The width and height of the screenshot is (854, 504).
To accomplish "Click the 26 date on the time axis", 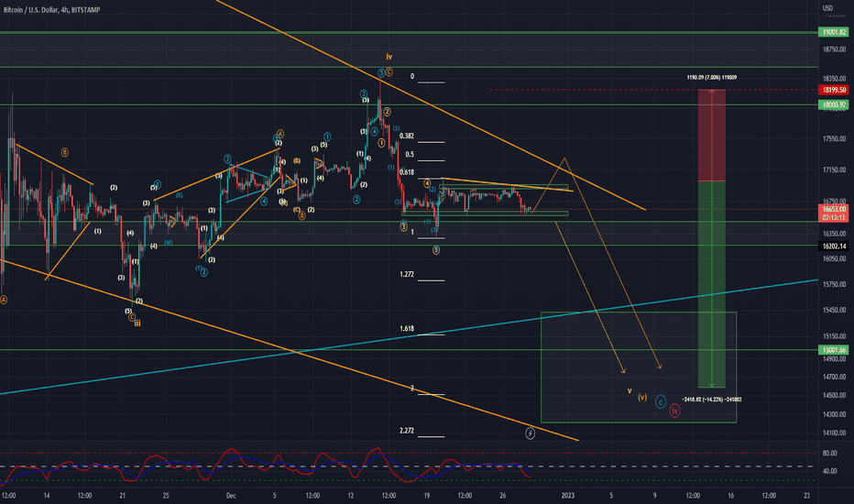I will click(x=503, y=496).
